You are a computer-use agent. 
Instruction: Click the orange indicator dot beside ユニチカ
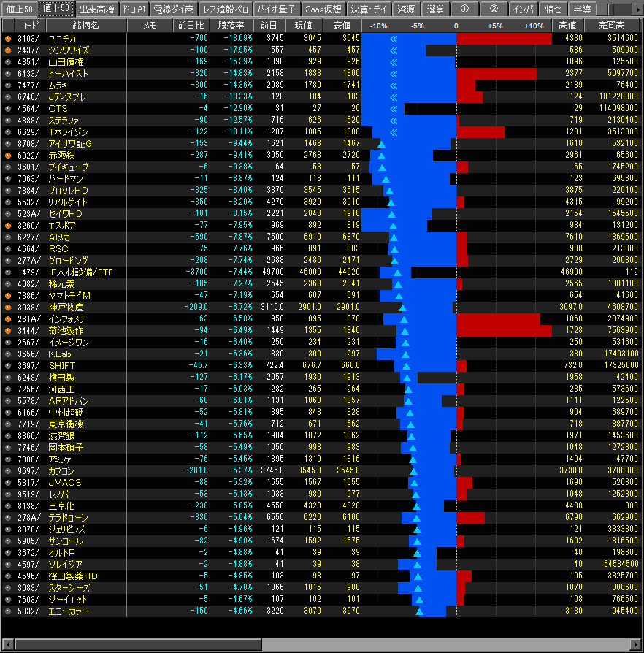coord(8,39)
